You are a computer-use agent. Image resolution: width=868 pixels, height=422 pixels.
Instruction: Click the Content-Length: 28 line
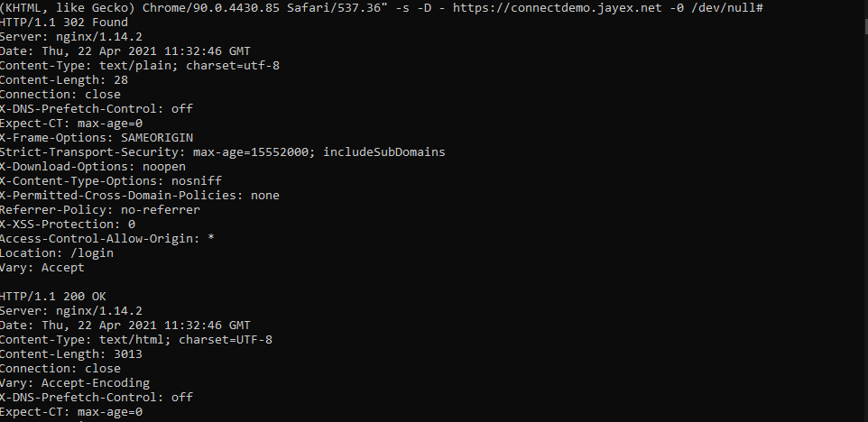click(64, 80)
